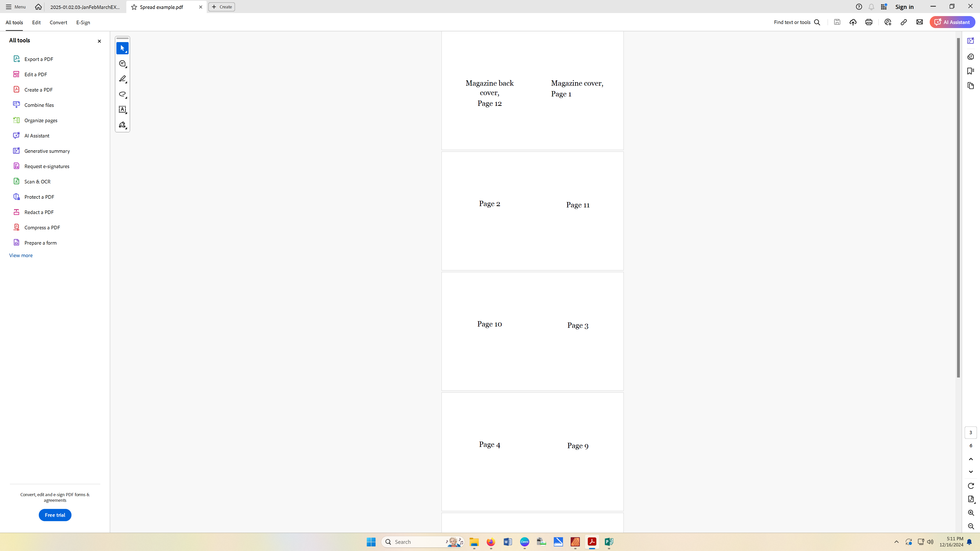Open the fill and sign pen tool
Screen dimensions: 980x551
coord(122,125)
